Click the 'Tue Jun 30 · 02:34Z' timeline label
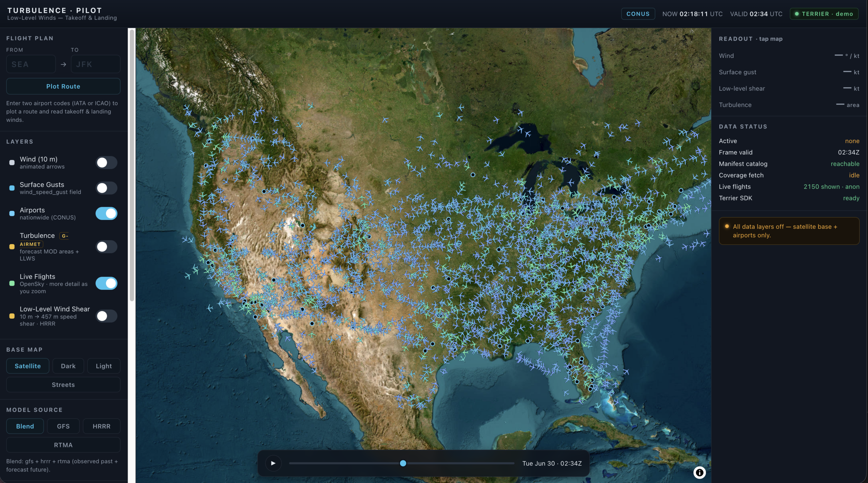Image resolution: width=868 pixels, height=483 pixels. point(552,463)
